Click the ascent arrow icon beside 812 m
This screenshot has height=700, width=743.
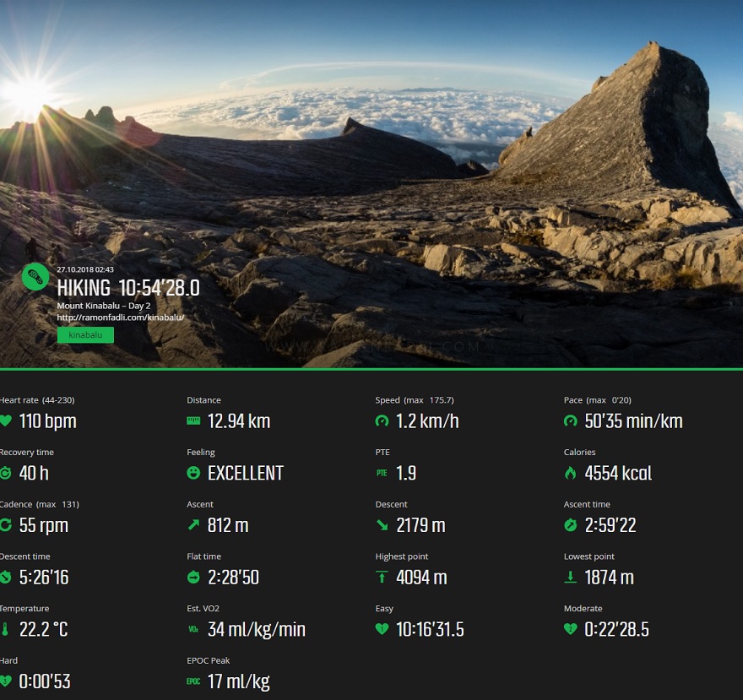point(193,524)
